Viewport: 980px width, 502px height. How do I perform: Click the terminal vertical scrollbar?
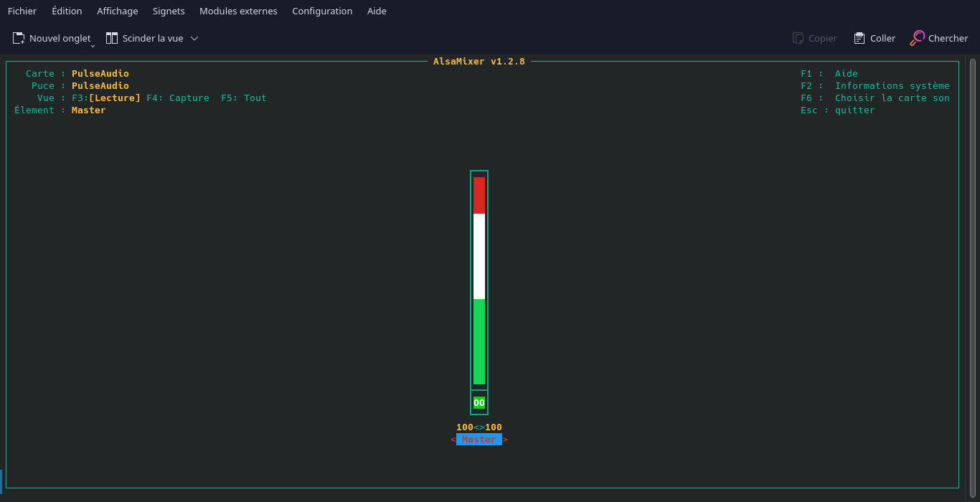point(973,278)
